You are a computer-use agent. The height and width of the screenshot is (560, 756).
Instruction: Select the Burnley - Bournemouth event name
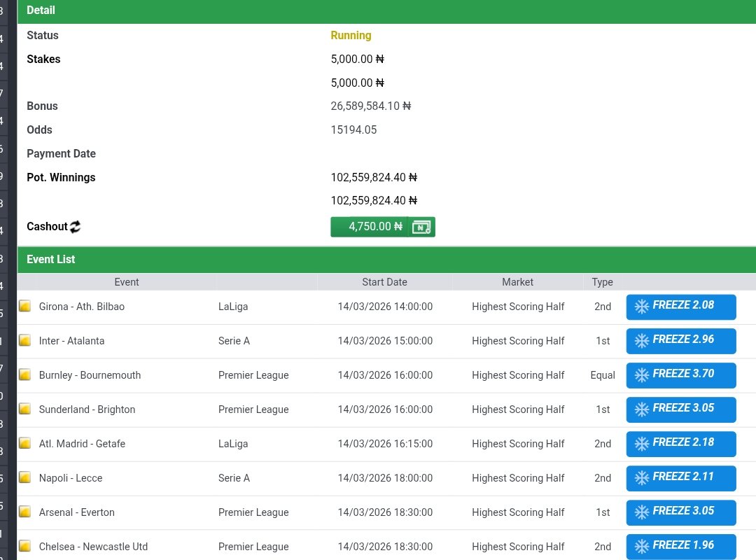90,375
